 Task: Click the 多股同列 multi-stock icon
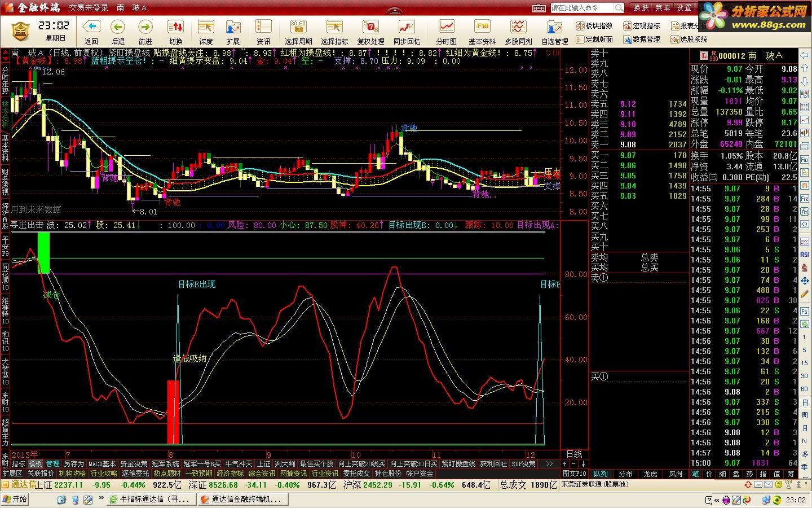point(518,32)
